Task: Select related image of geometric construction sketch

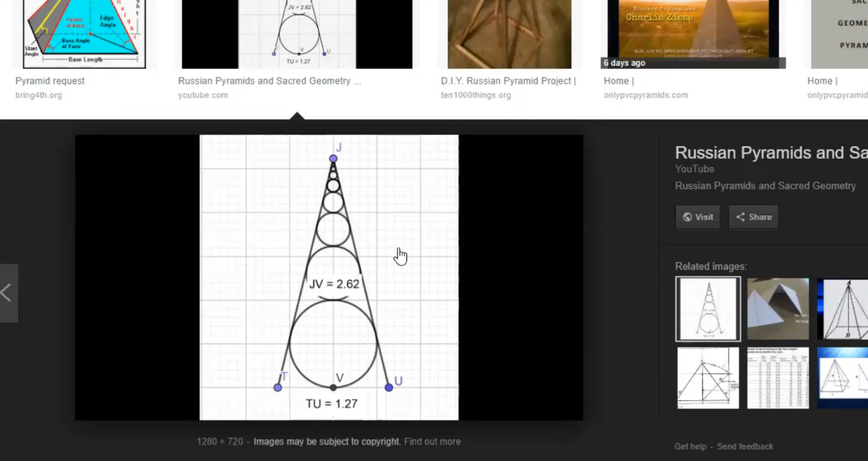Action: point(708,378)
